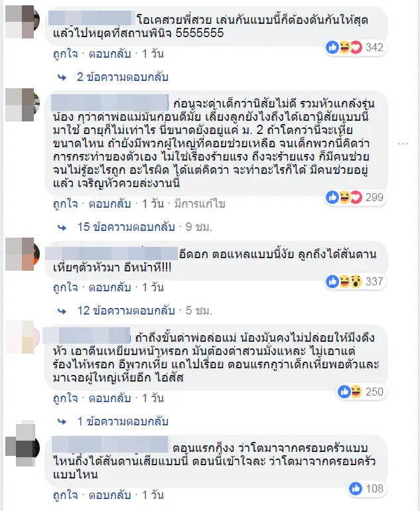Expand the 15 ข้อความตอบกลับ thread
The image size is (420, 511).
(126, 227)
